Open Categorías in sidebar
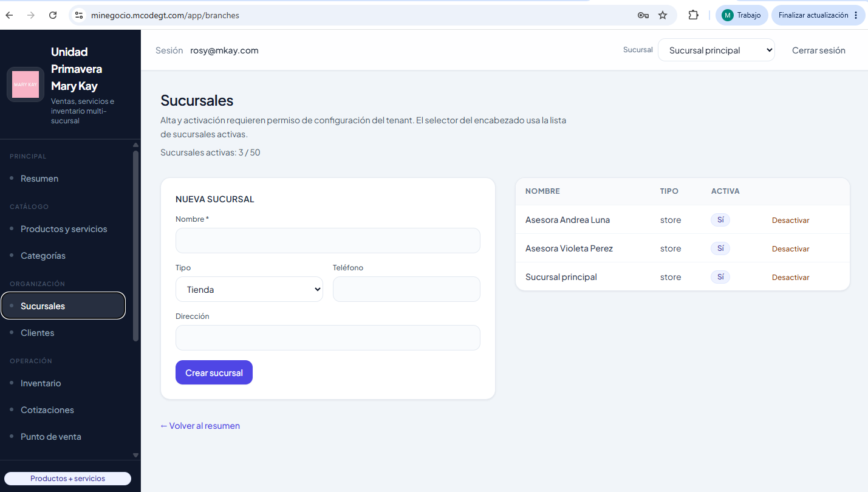The width and height of the screenshot is (868, 492). click(63, 256)
